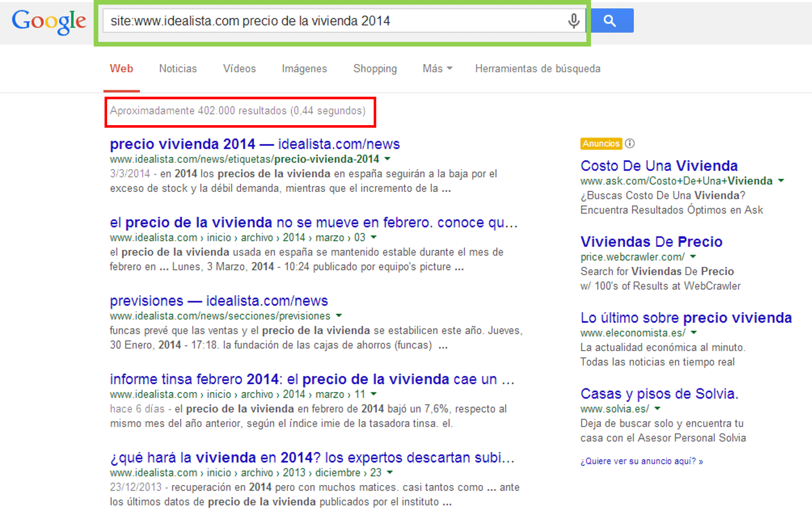Go to the Shopping tab

pos(375,69)
